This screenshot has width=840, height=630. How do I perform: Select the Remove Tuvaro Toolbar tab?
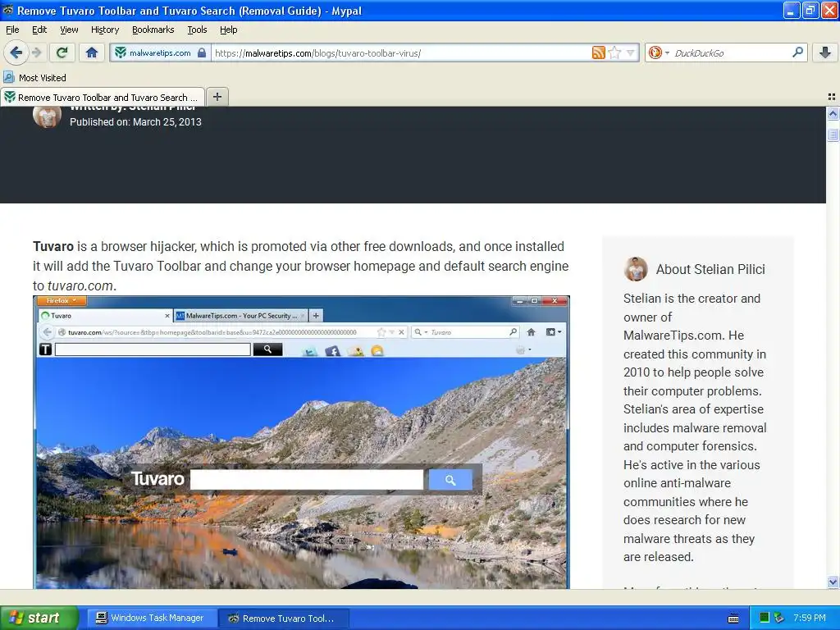(x=103, y=97)
